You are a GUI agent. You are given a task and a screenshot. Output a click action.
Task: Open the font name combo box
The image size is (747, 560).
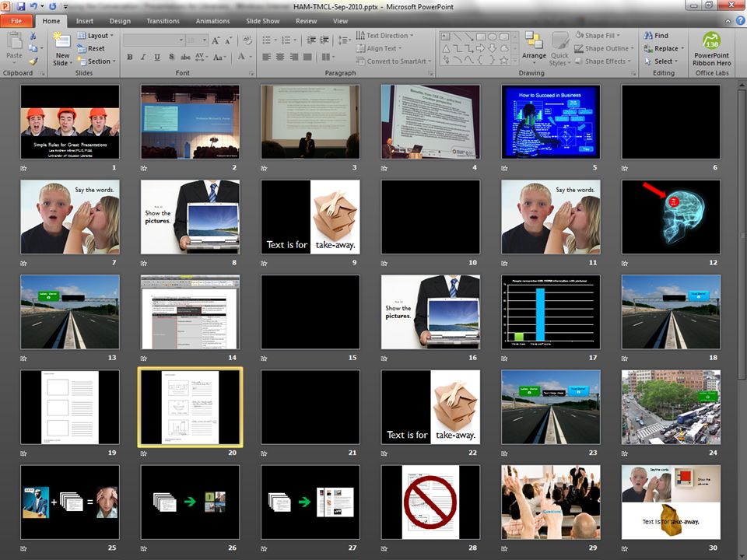click(x=154, y=40)
